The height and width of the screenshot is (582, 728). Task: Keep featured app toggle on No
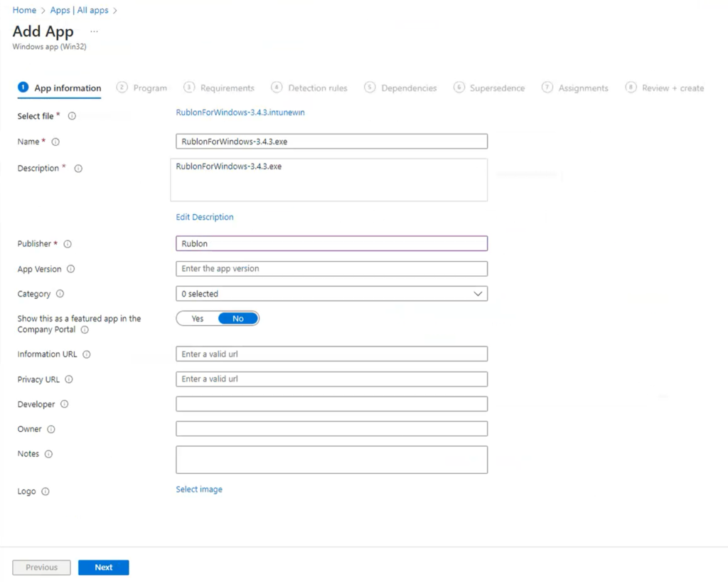point(238,318)
